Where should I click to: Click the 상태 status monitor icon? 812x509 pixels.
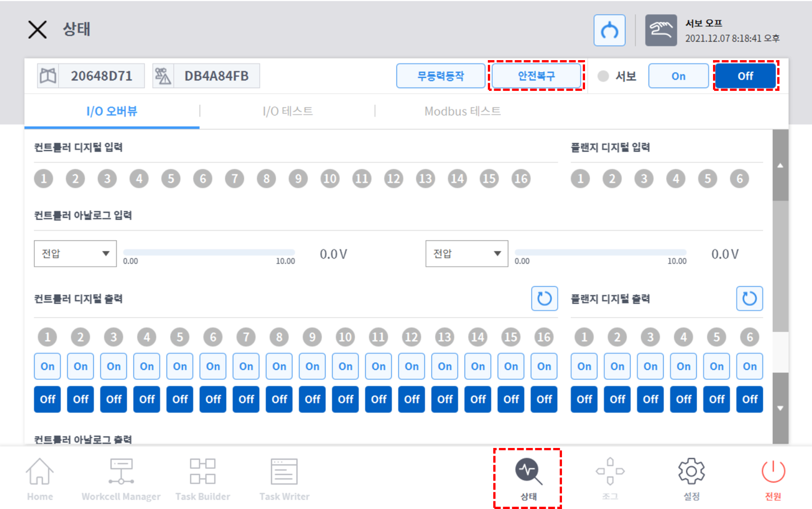coord(528,472)
